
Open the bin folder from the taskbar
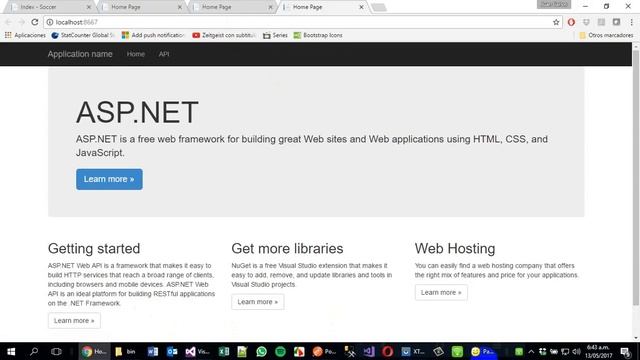coord(125,351)
